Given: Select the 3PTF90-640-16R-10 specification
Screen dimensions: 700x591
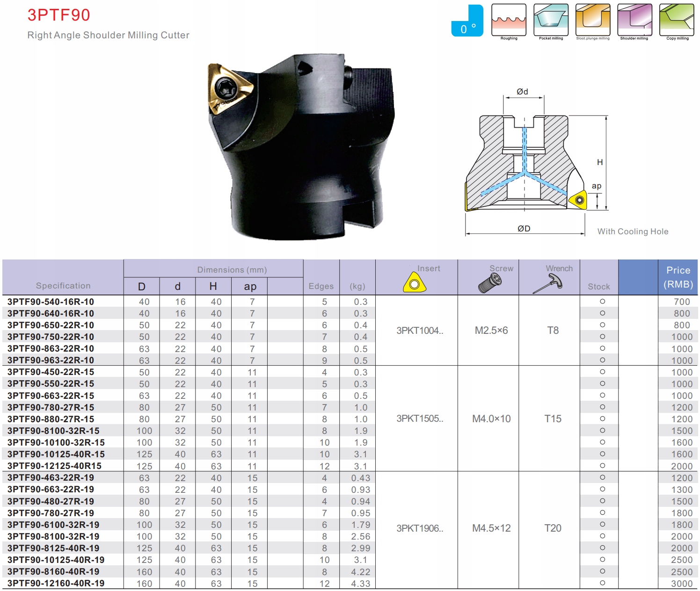Looking at the screenshot, I should tap(51, 313).
